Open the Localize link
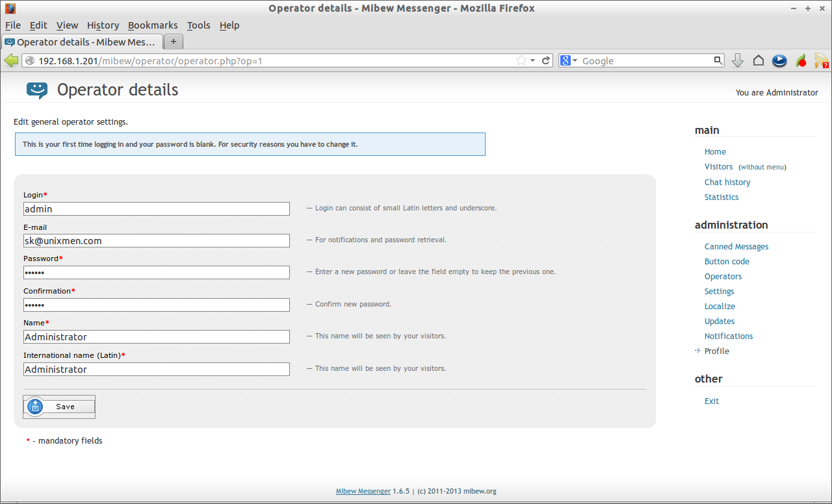 (720, 306)
